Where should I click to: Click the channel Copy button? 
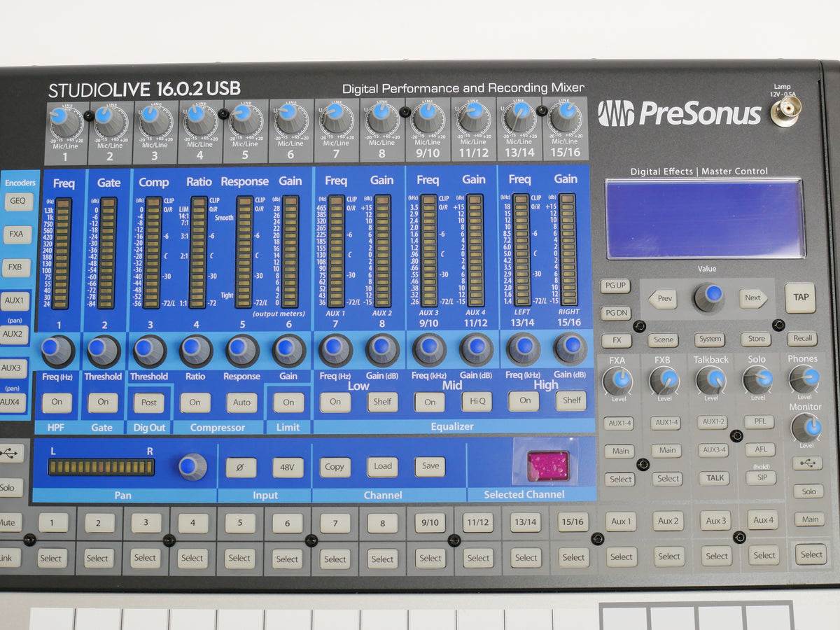[335, 467]
